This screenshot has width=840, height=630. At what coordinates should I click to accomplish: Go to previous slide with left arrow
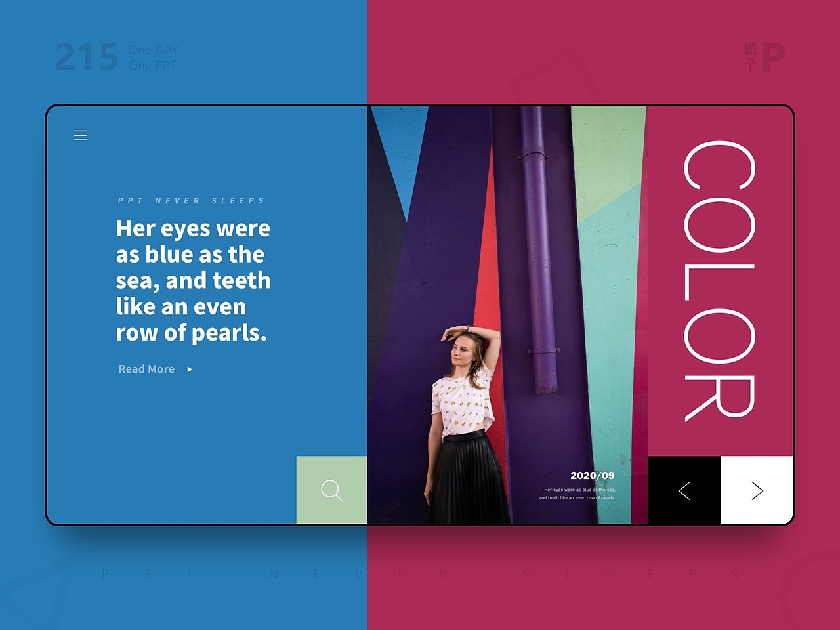point(684,490)
